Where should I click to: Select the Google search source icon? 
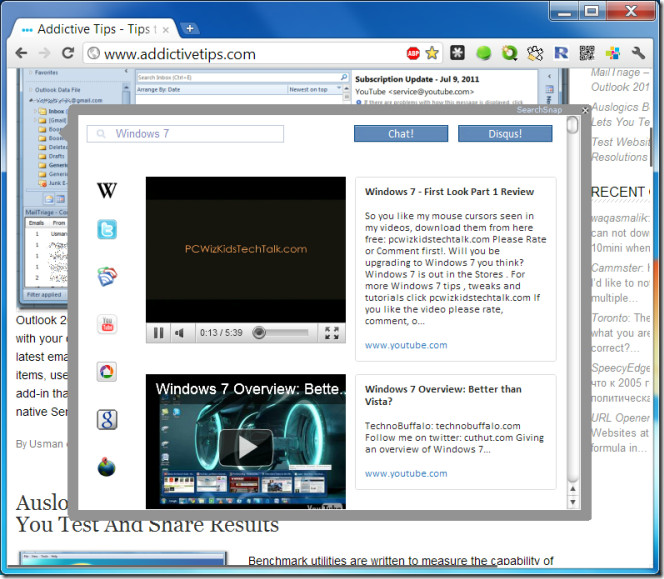[107, 419]
